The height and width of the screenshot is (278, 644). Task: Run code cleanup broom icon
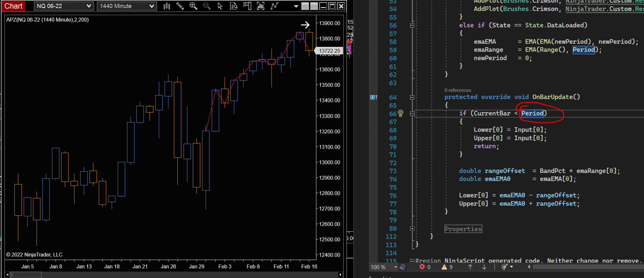click(504, 267)
